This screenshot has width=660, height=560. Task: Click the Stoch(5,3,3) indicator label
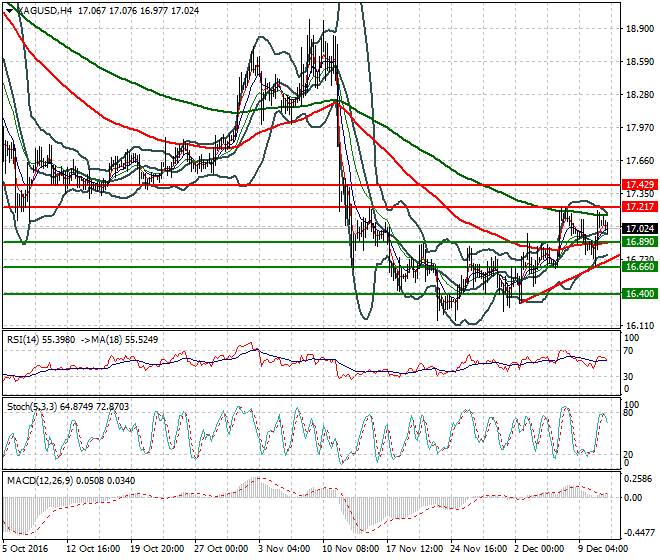click(32, 407)
